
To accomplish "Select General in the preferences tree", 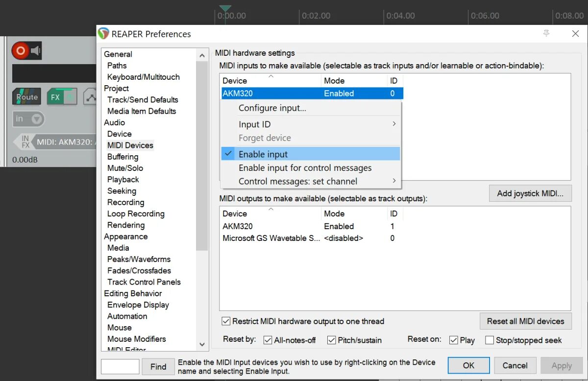I will [x=118, y=54].
